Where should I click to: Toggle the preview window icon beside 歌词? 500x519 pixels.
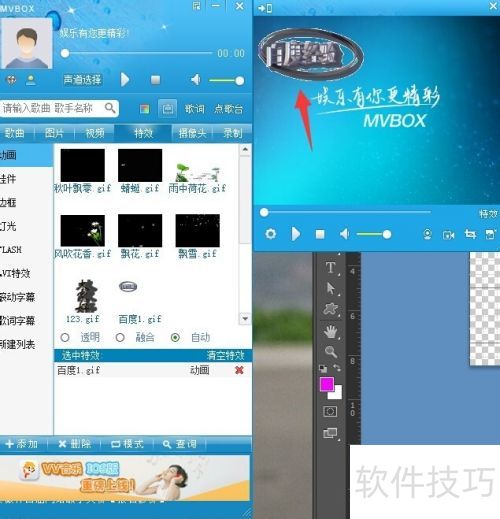[x=167, y=108]
